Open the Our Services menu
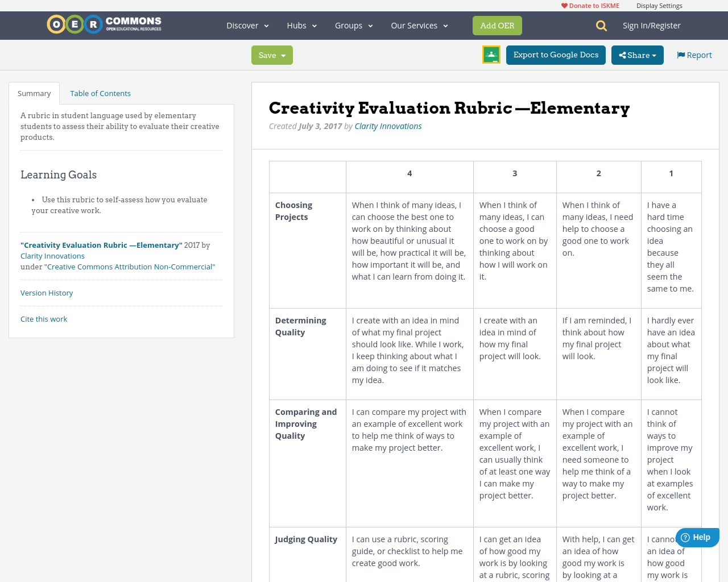Image resolution: width=728 pixels, height=582 pixels. click(419, 25)
